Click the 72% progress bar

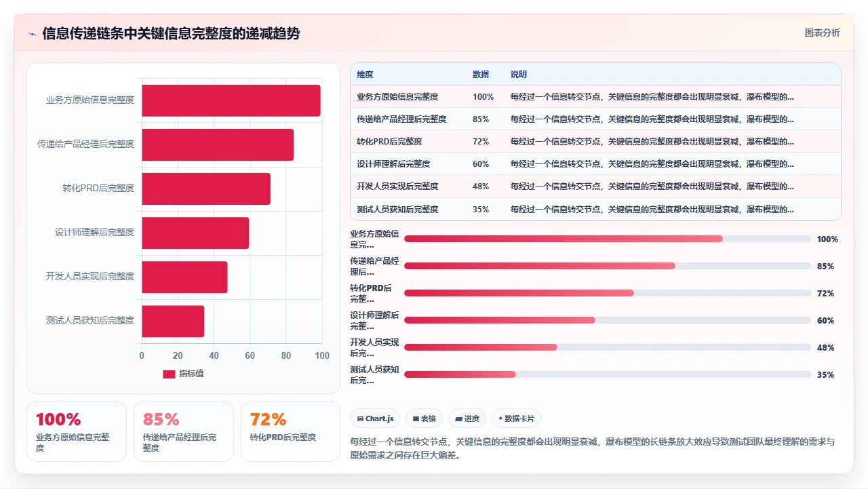[x=608, y=293]
